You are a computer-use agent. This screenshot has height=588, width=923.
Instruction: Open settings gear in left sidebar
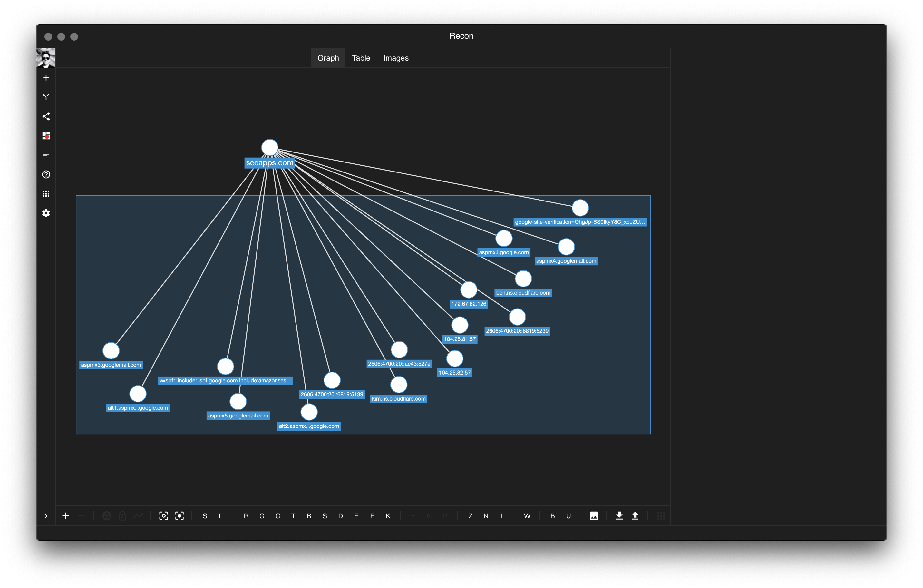tap(46, 213)
